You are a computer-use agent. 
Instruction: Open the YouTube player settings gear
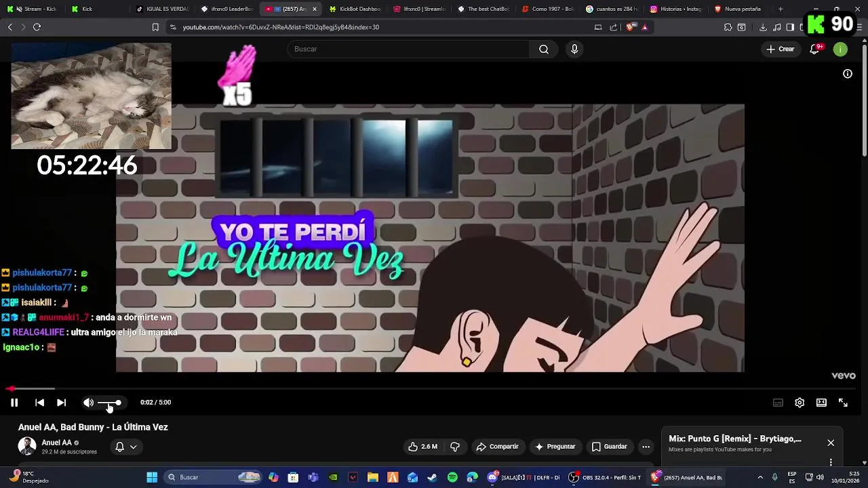(x=800, y=403)
